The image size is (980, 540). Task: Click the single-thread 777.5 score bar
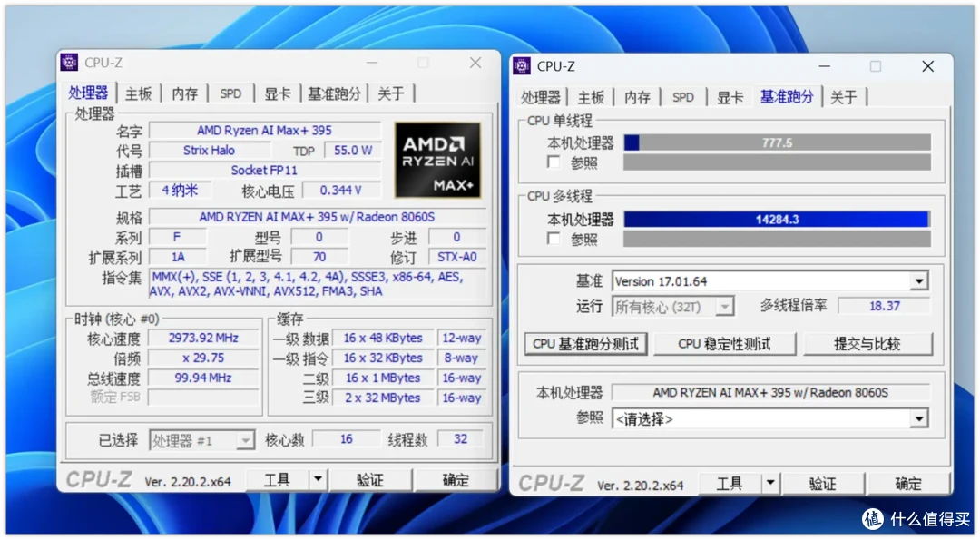click(777, 142)
